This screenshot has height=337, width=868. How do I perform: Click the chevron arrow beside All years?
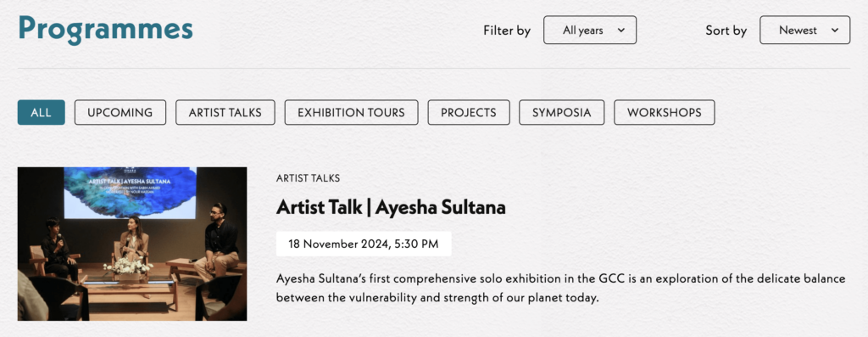click(x=621, y=31)
